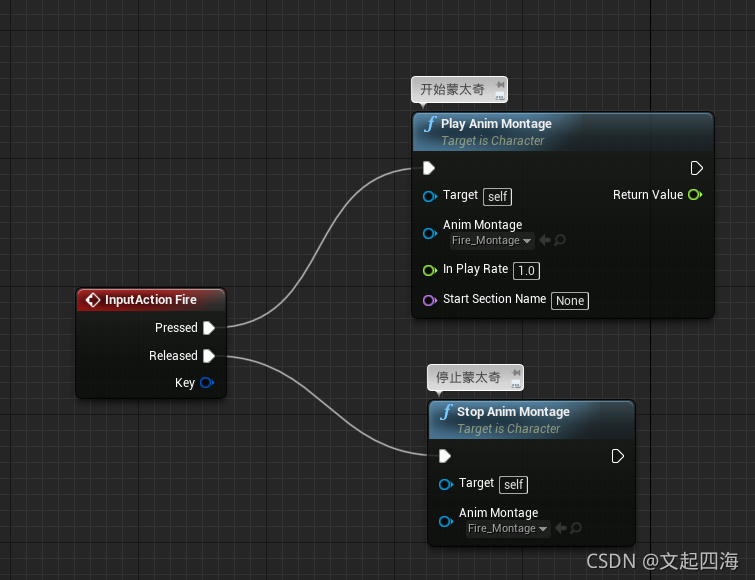Click Anim Montage pin on Stop Anim Montage

coord(445,521)
